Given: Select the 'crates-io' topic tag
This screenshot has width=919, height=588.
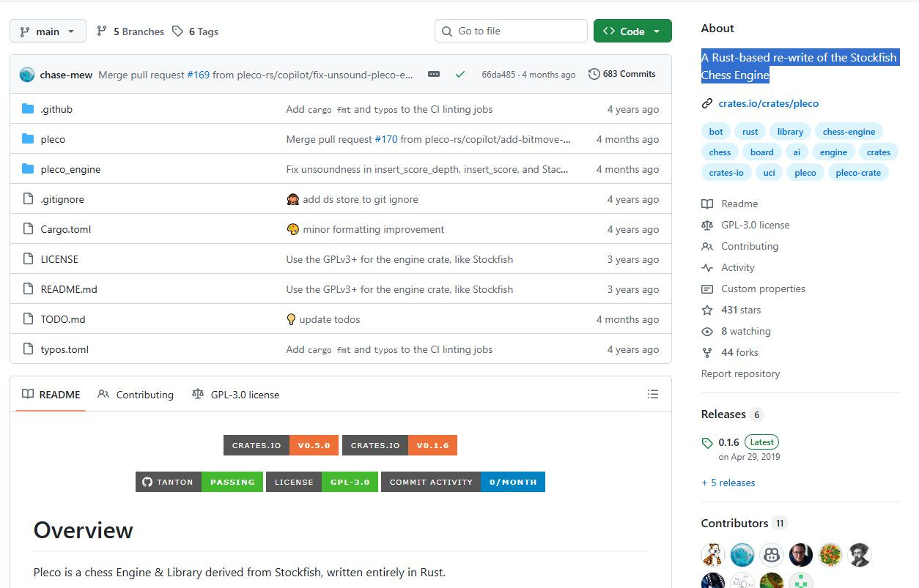Looking at the screenshot, I should point(726,173).
